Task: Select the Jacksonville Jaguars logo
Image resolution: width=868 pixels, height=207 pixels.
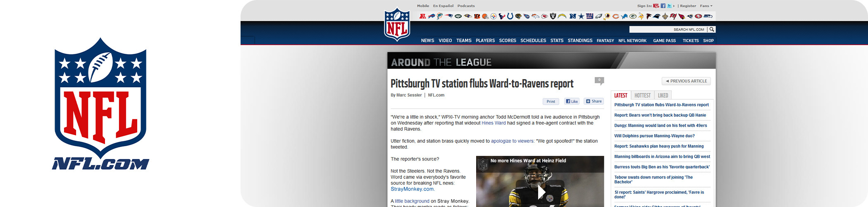Action: [518, 16]
